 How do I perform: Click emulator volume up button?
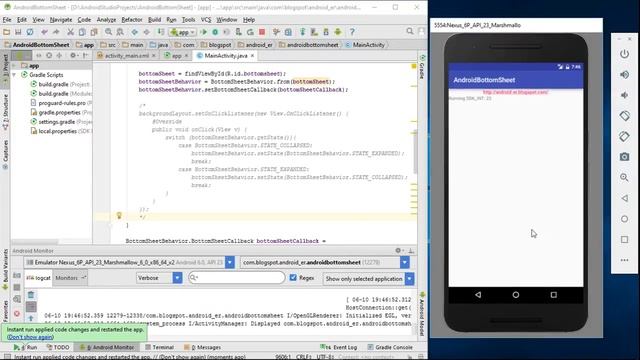(x=624, y=75)
